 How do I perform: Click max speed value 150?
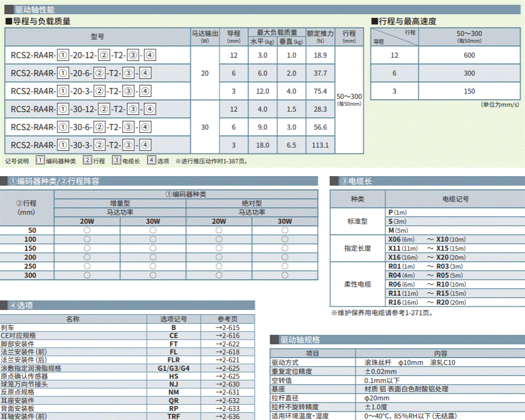[469, 91]
